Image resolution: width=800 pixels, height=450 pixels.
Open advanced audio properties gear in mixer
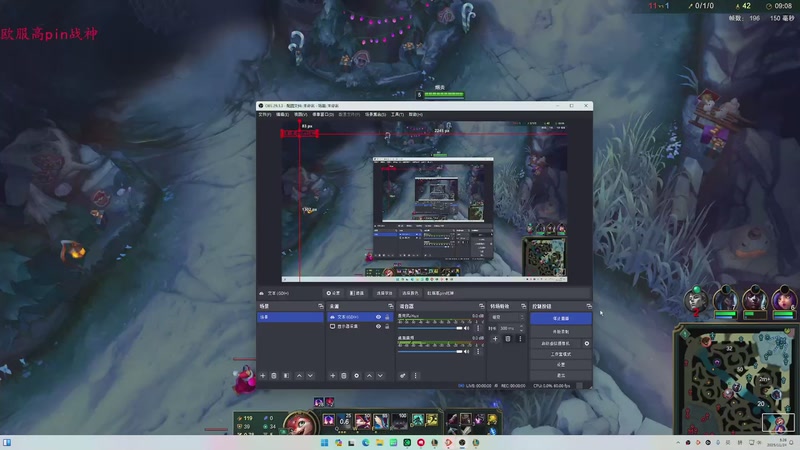(x=403, y=376)
